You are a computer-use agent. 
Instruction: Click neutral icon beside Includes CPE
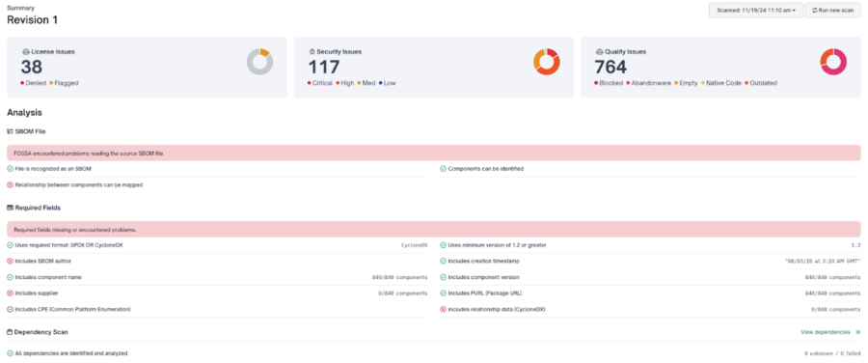(10, 309)
